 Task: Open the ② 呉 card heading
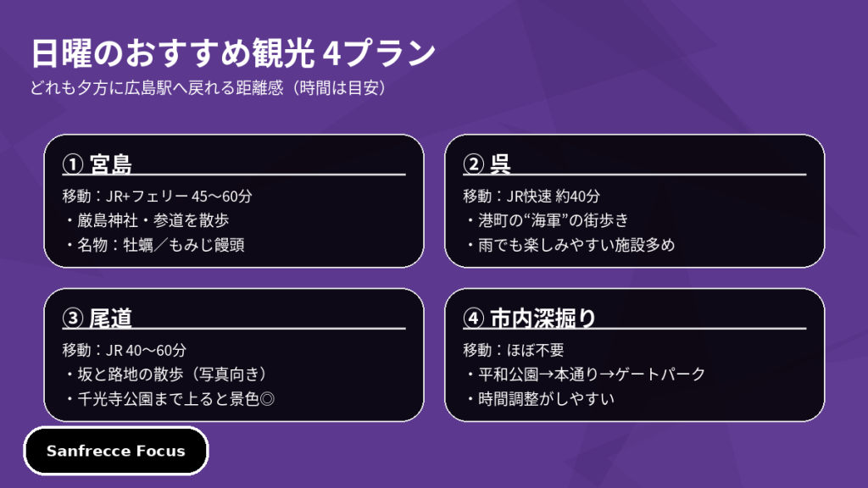pyautogui.click(x=487, y=163)
